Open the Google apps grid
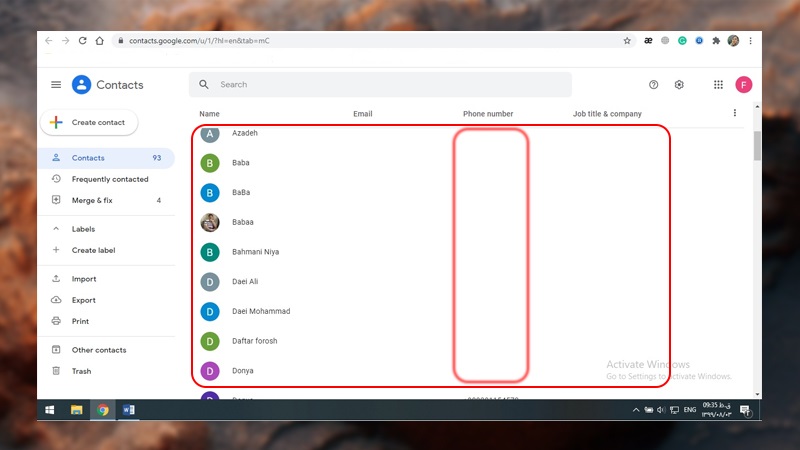 click(718, 85)
